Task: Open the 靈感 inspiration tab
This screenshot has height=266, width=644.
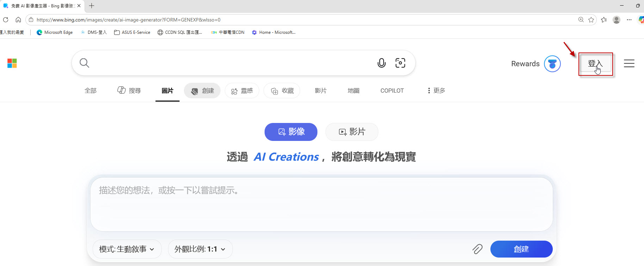Action: 242,91
